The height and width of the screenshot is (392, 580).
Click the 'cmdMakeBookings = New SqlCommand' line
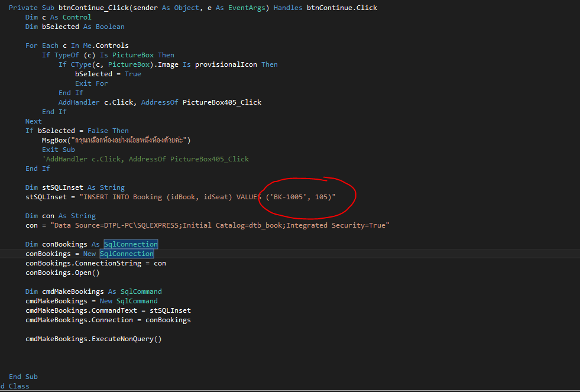point(92,301)
